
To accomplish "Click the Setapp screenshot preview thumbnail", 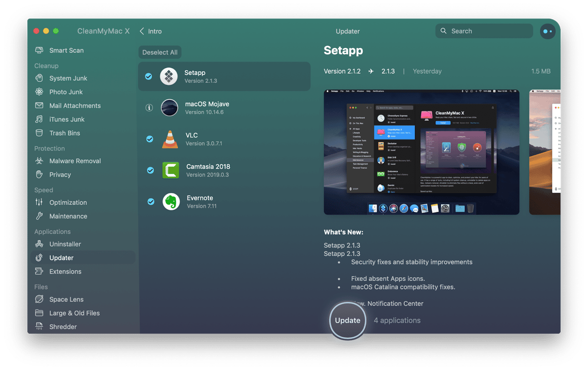I will (x=421, y=152).
